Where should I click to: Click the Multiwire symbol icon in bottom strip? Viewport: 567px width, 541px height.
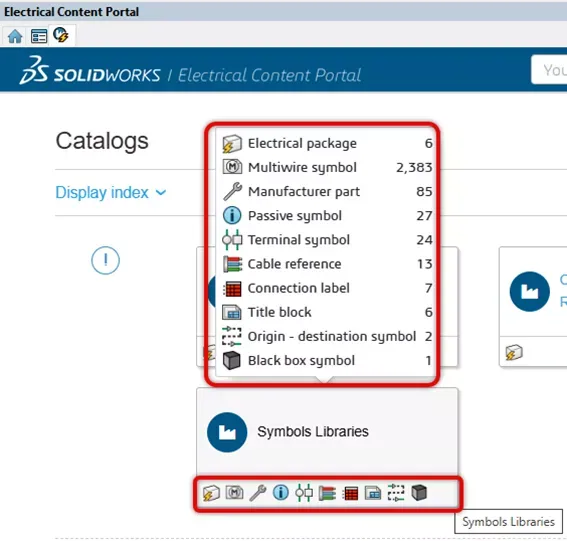(x=234, y=492)
